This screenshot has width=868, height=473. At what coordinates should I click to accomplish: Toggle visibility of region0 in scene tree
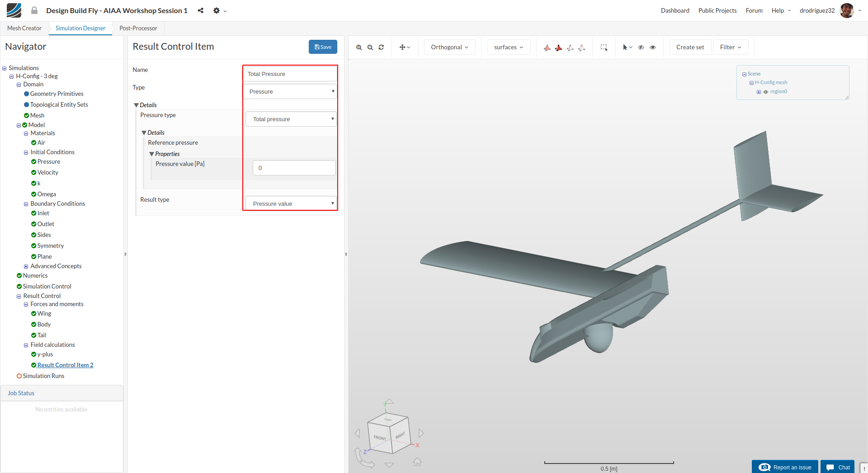click(766, 92)
